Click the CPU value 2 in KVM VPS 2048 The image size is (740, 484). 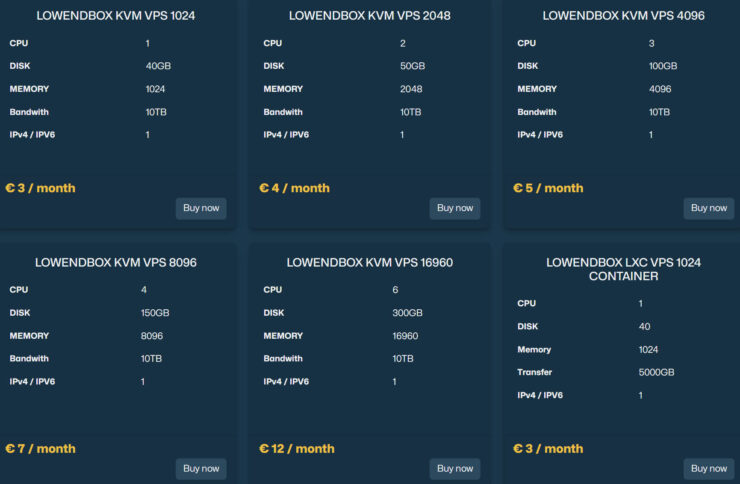[403, 43]
